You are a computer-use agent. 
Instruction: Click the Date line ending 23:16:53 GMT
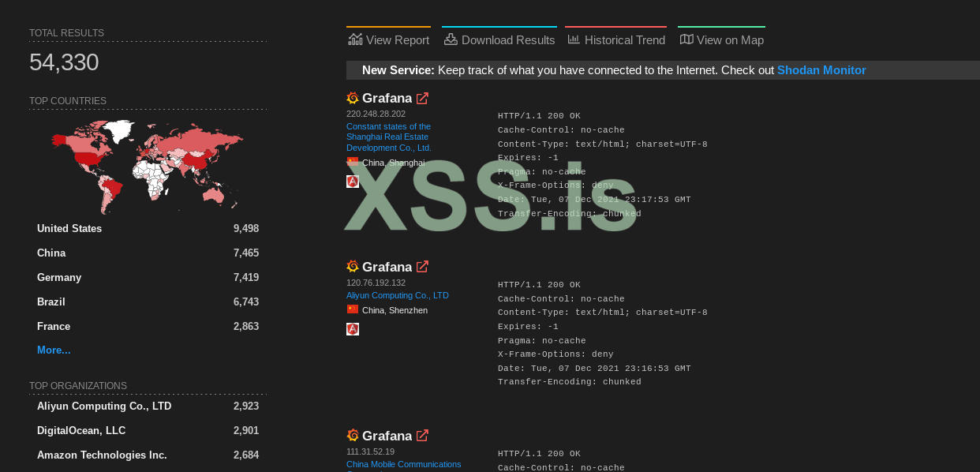click(x=594, y=369)
